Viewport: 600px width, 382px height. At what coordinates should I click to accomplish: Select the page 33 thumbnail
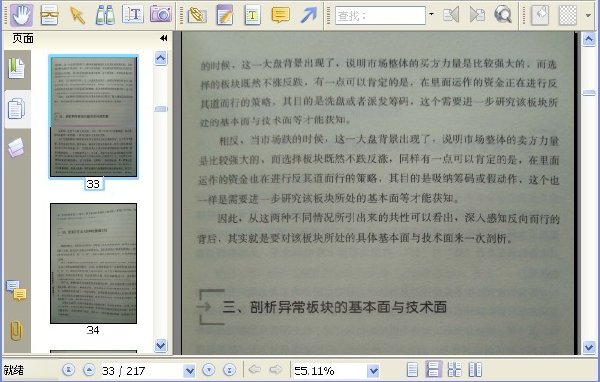tap(93, 117)
